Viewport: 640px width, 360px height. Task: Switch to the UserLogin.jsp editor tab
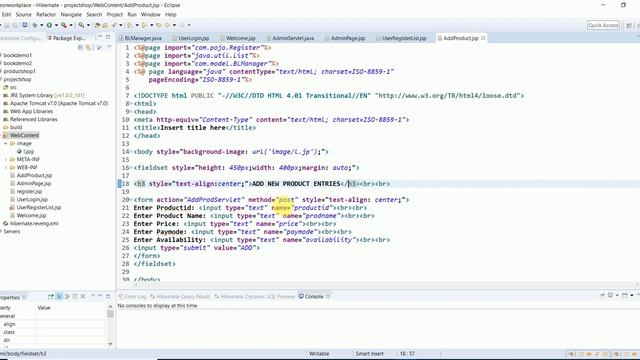[x=191, y=38]
